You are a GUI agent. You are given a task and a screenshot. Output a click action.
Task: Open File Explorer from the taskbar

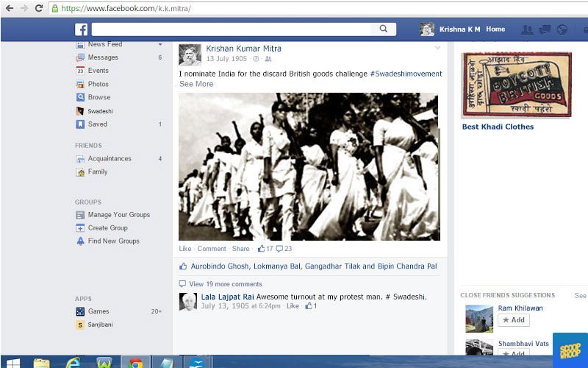click(x=41, y=363)
